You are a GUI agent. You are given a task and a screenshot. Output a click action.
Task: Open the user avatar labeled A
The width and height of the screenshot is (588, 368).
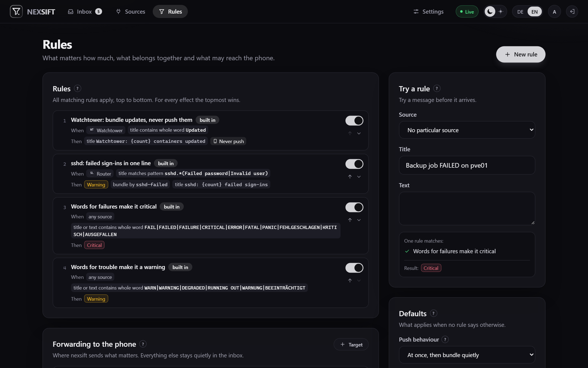554,12
